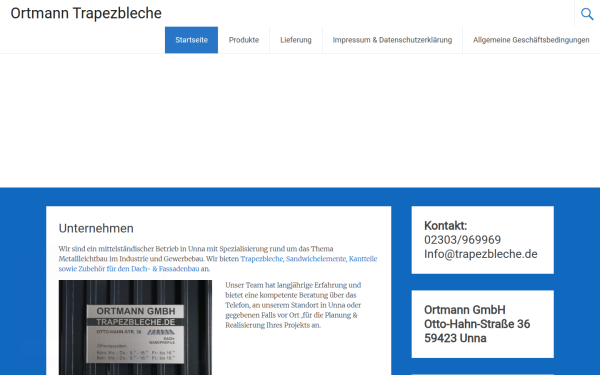Follow the Trapezbleche, Sandwichelemente, Kantteile link
Image resolution: width=600 pixels, height=375 pixels.
[x=309, y=259]
